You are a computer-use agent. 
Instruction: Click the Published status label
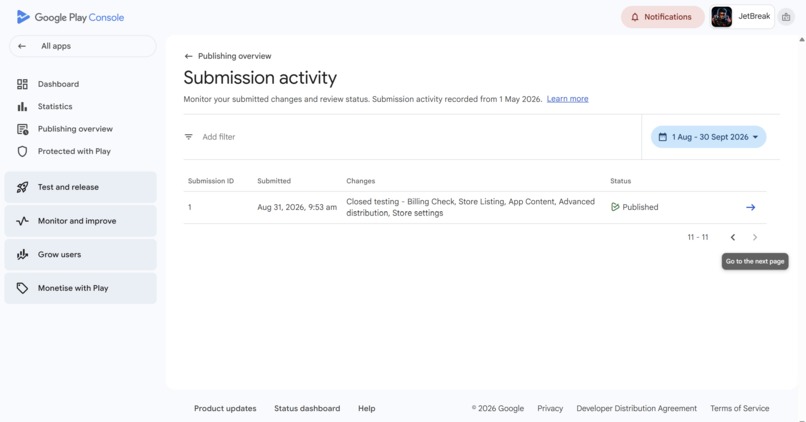tap(640, 207)
